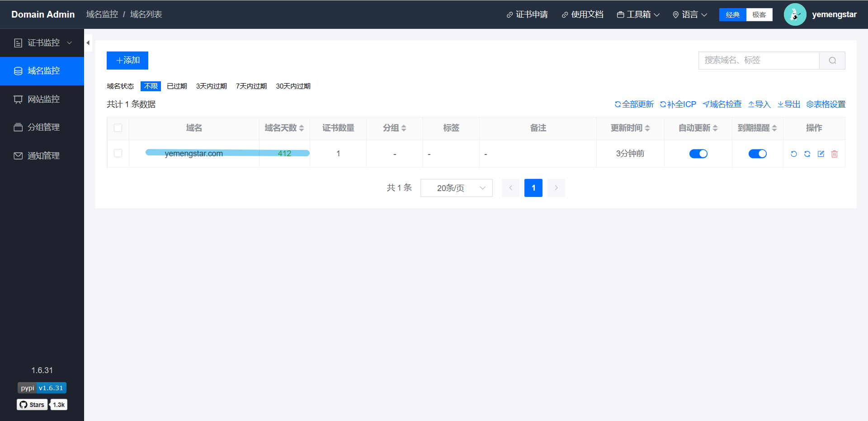868x421 pixels.
Task: Focus the 搜索域名、标签 search field
Action: [759, 61]
